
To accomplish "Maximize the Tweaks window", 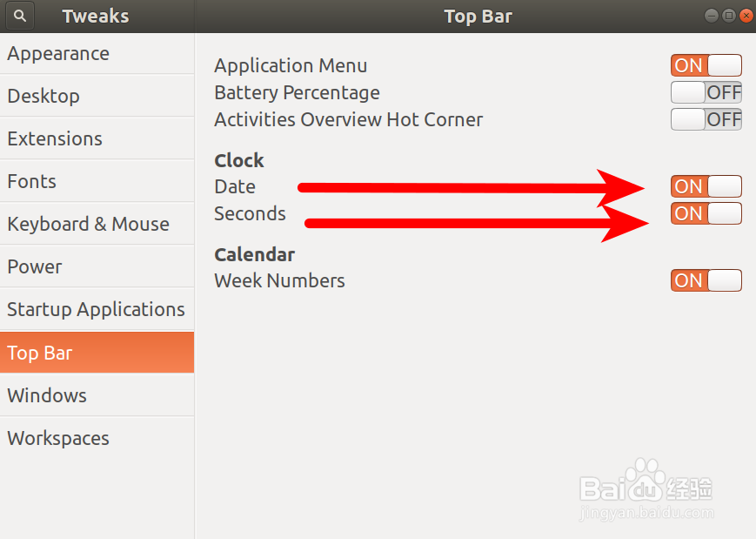I will tap(729, 16).
